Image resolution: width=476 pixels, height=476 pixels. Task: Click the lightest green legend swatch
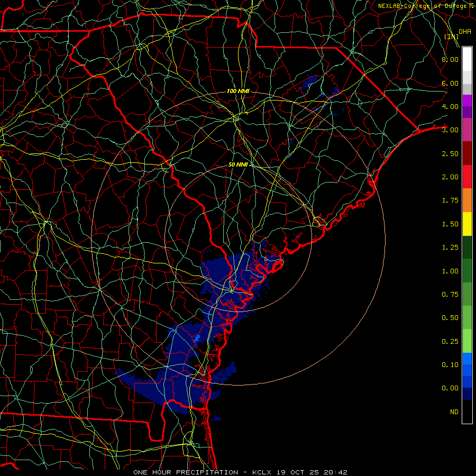(467, 341)
